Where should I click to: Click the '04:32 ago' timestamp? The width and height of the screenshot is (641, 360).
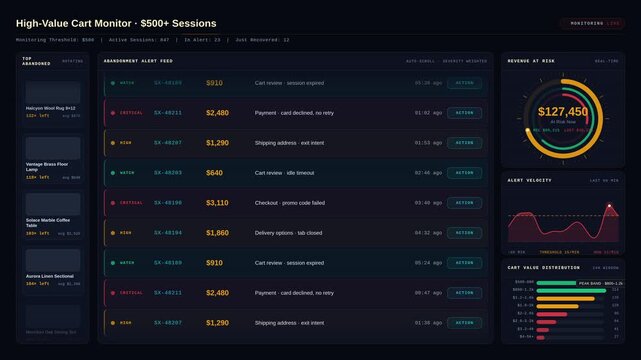tap(428, 233)
